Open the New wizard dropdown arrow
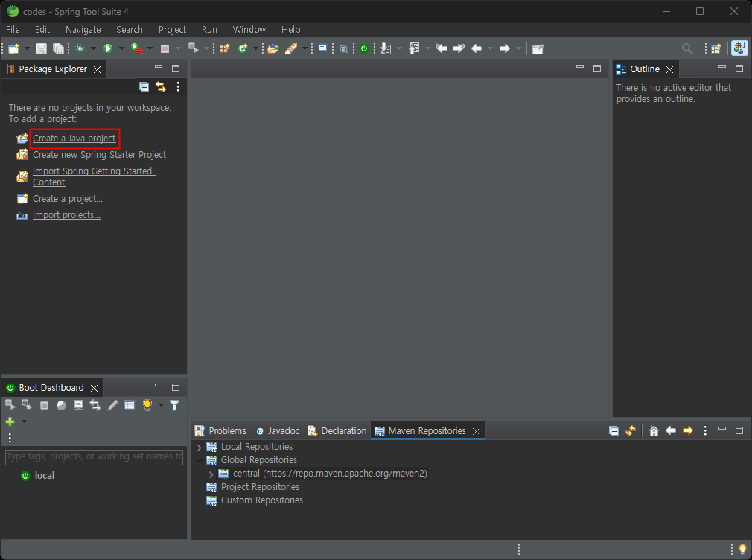This screenshot has height=560, width=752. [27, 48]
